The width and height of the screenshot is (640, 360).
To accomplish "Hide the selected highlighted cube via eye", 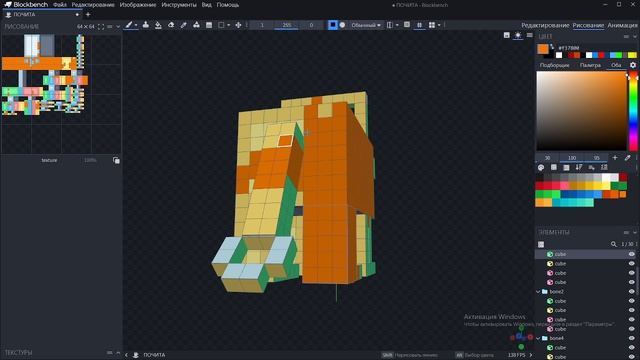I will coord(631,254).
